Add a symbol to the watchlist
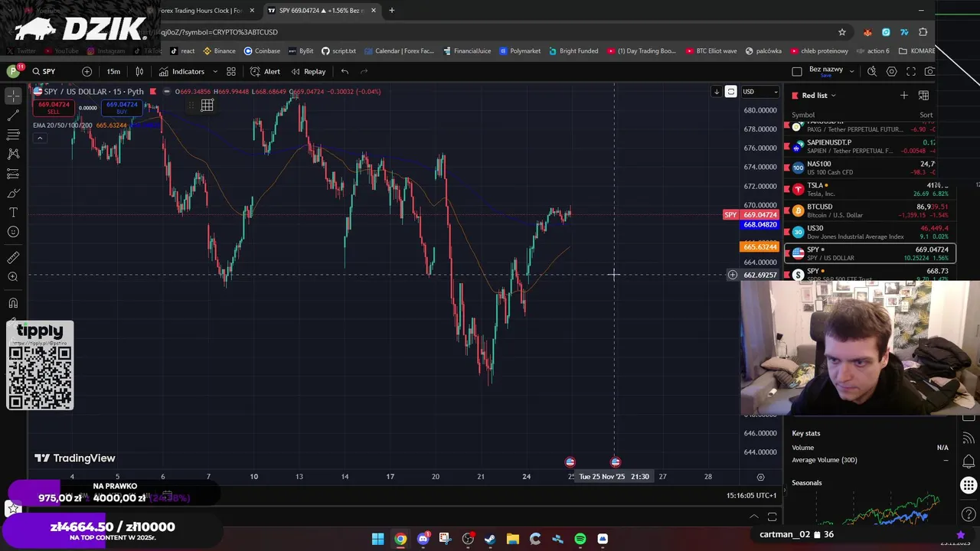This screenshot has height=551, width=980. 904,96
